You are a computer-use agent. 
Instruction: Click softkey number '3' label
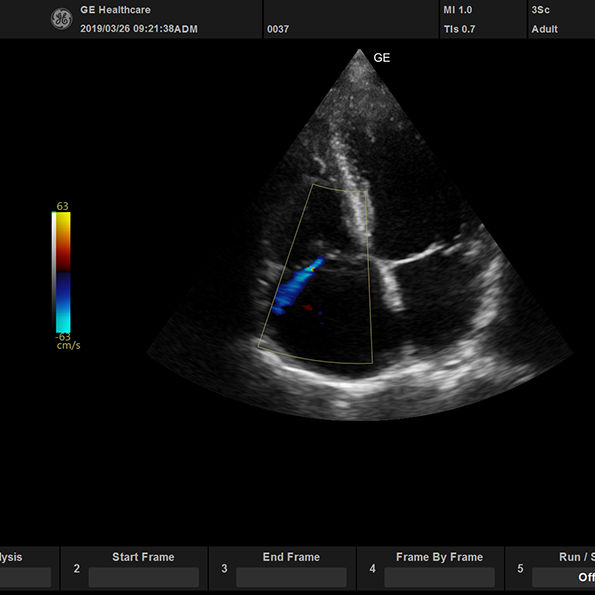point(224,568)
